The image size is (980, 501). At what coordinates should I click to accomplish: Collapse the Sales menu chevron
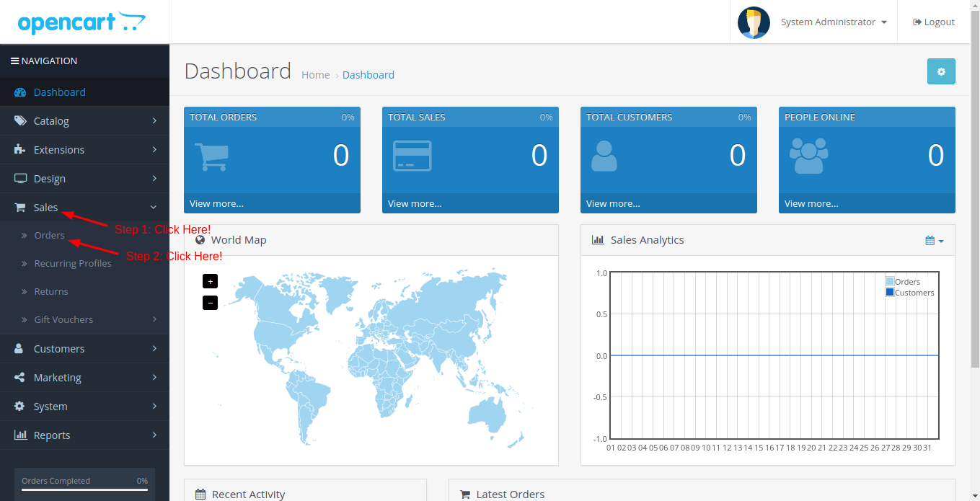(x=154, y=208)
